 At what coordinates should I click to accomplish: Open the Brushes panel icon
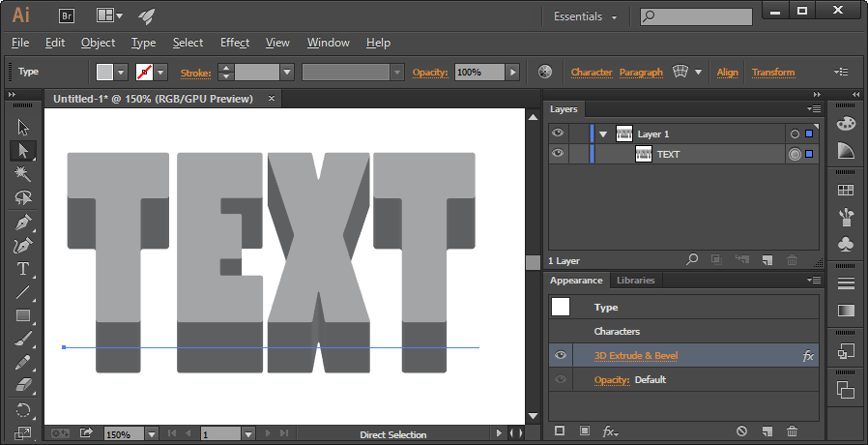846,217
